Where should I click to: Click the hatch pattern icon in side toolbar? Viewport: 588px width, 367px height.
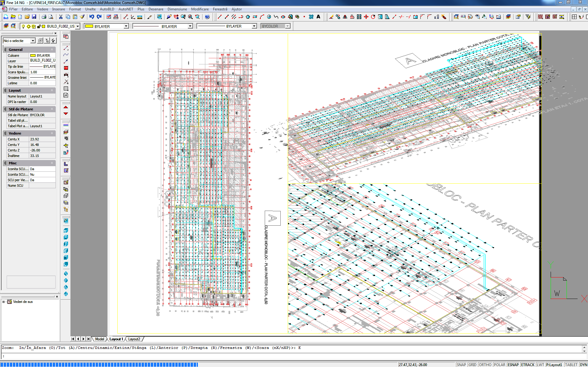[66, 89]
